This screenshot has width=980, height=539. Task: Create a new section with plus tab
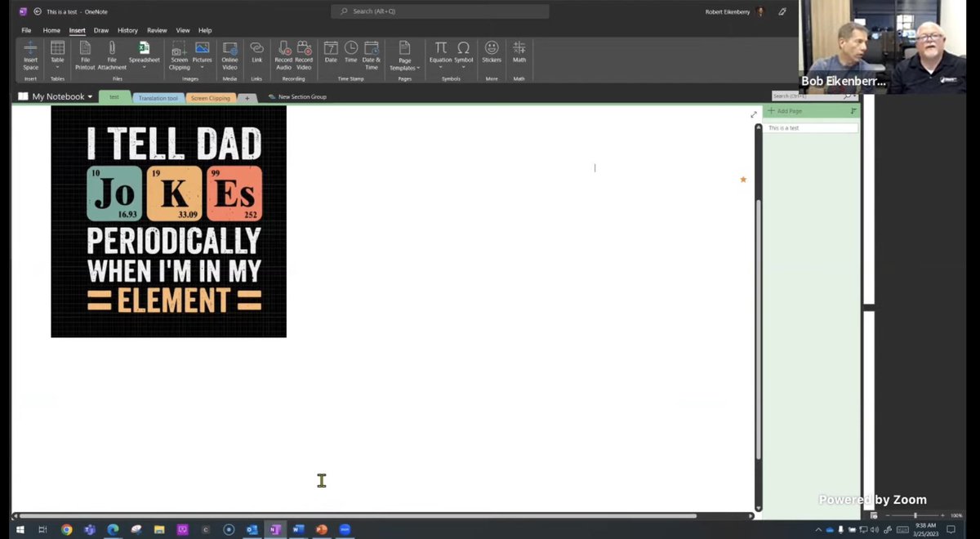click(247, 98)
